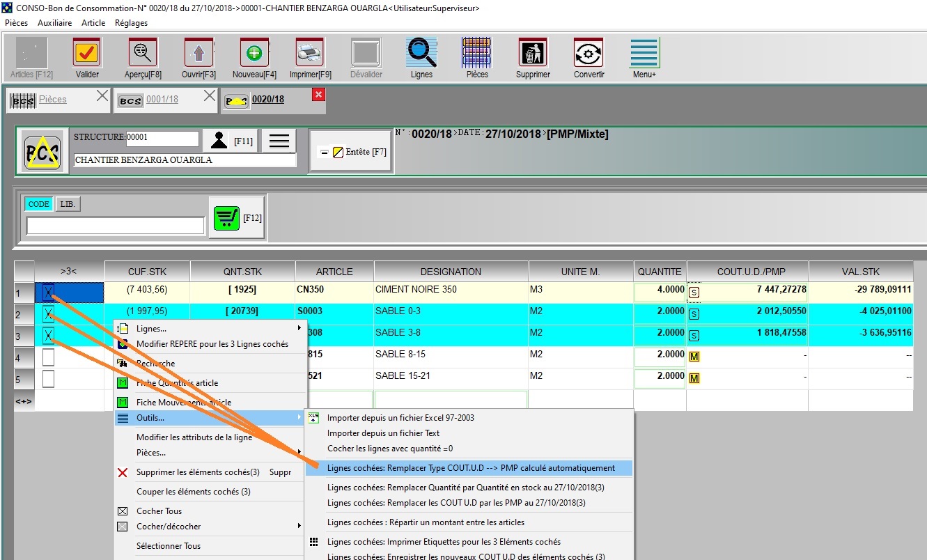Uncheck the row 2 checkbox

(x=48, y=314)
